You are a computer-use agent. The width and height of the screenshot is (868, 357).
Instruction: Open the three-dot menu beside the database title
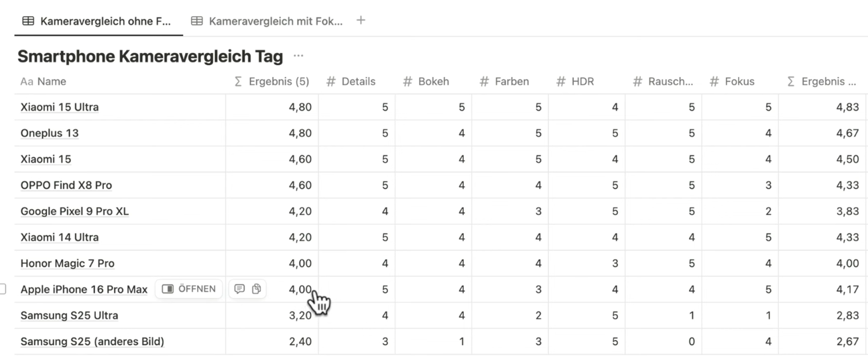pos(298,56)
